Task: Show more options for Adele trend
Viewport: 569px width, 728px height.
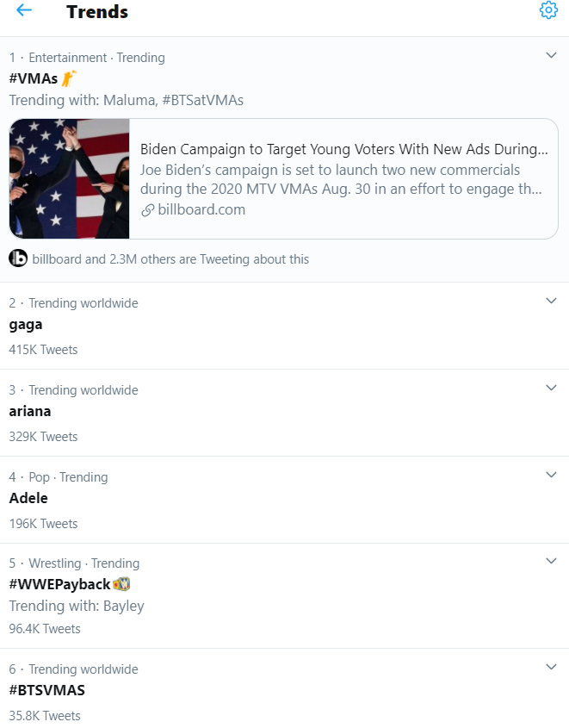Action: (551, 475)
